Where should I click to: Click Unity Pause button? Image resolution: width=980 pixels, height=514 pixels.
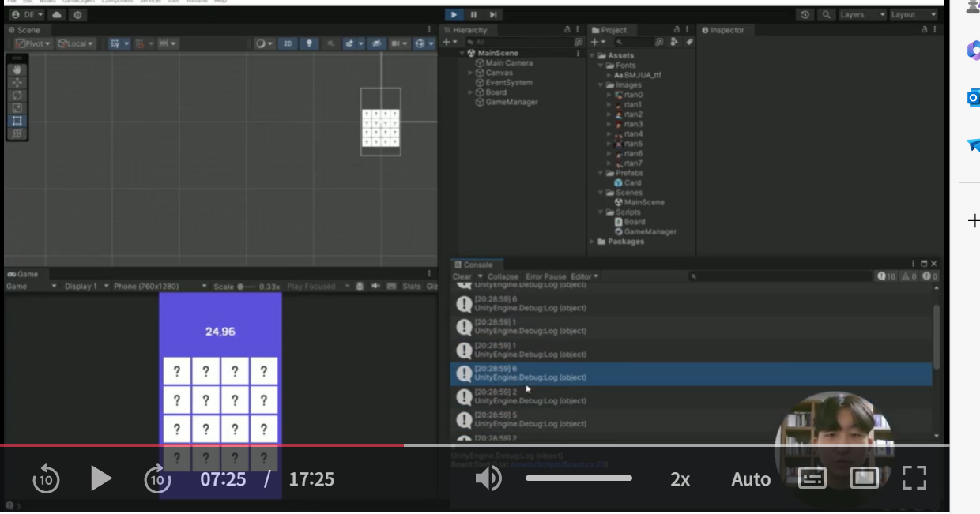(473, 14)
